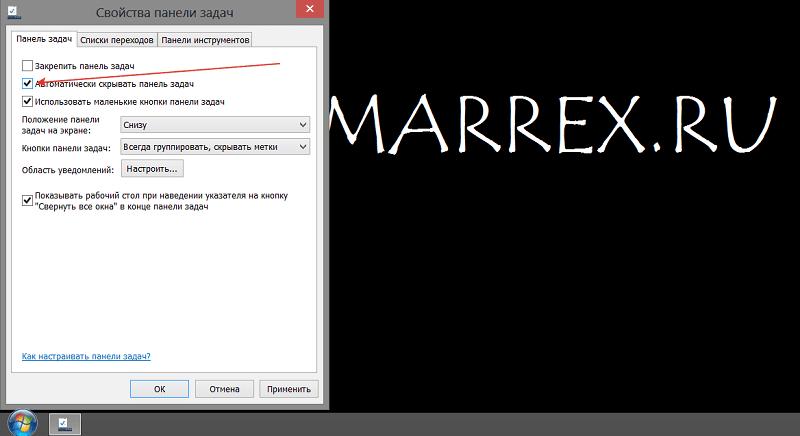
Task: Click the 'Настроить...' button
Action: (152, 169)
